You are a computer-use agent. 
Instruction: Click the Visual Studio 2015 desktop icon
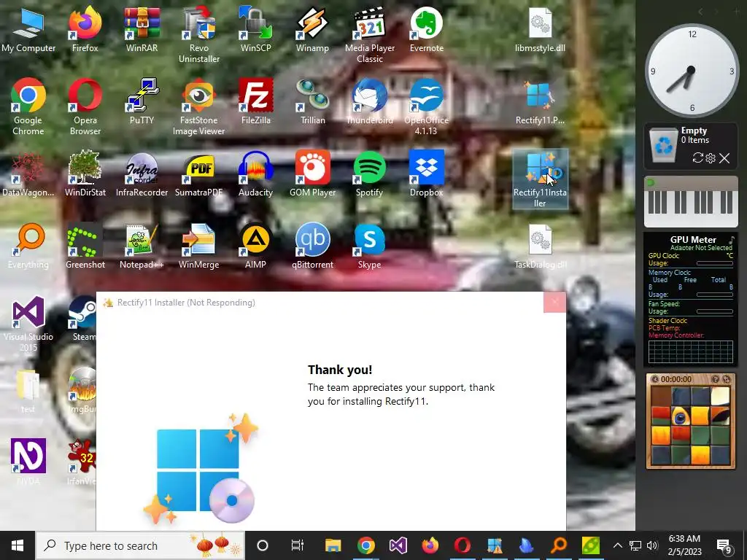tap(28, 324)
